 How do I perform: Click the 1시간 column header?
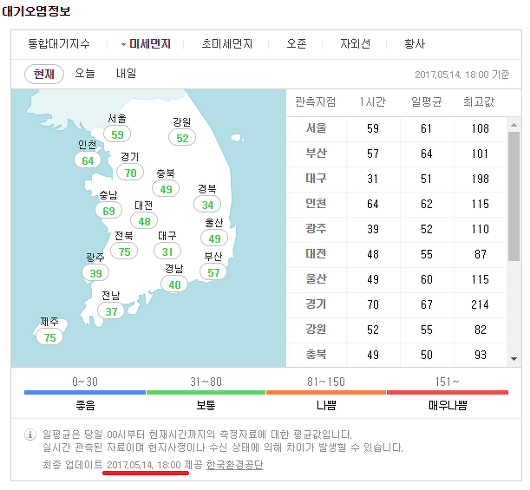pyautogui.click(x=373, y=102)
